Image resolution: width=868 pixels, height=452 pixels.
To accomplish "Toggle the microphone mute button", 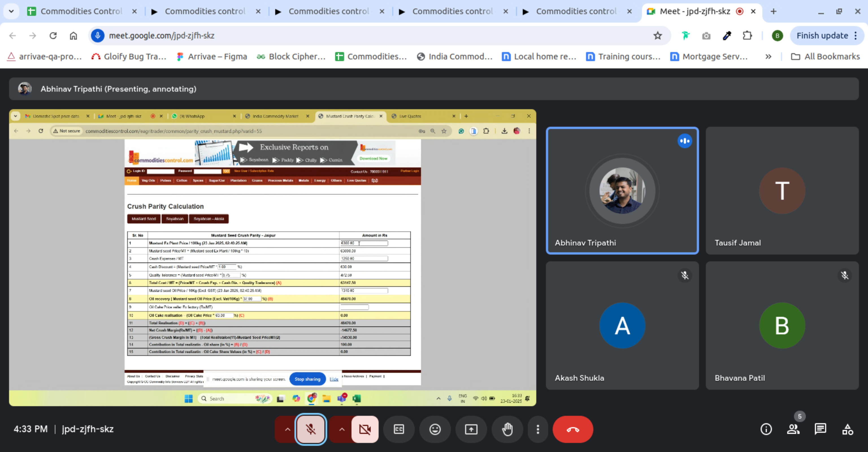I will click(310, 429).
